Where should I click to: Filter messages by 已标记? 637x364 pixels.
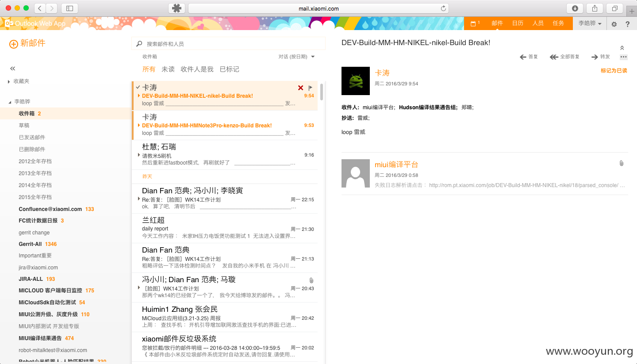(229, 69)
